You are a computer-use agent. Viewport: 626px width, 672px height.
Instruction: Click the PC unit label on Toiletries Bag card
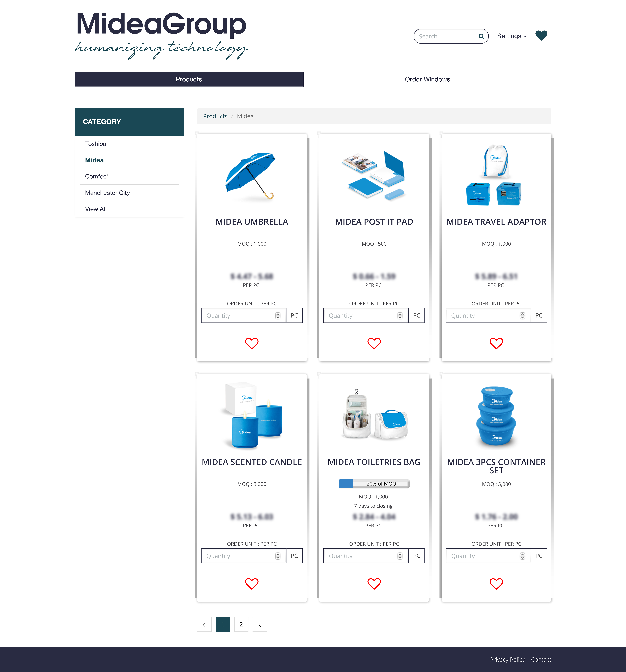417,556
